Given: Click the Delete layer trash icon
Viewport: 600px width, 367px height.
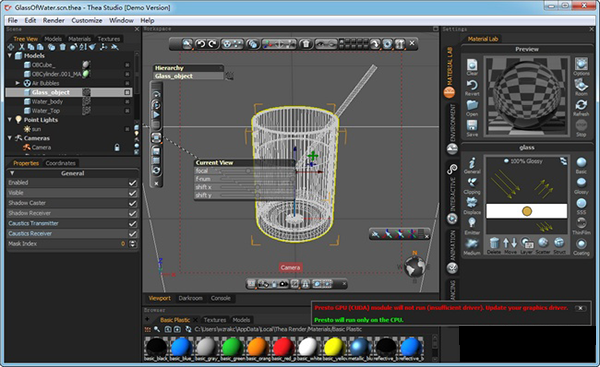Looking at the screenshot, I should point(494,243).
